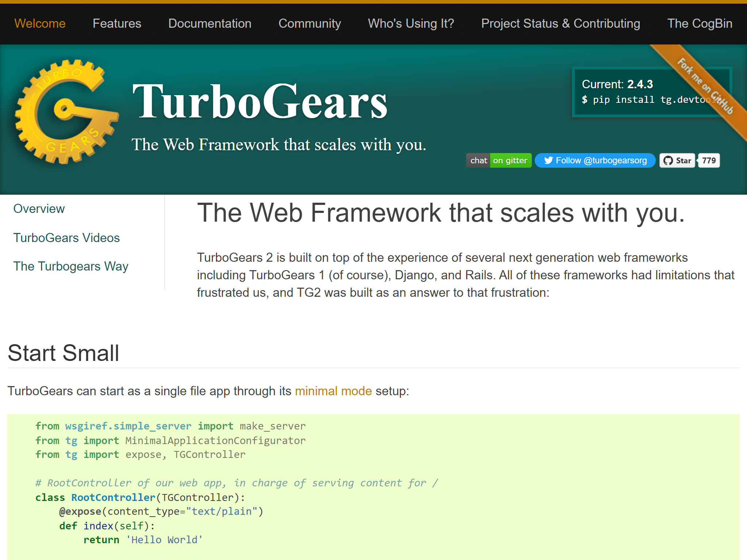Click the GitHub octocat icon on the Star button
The height and width of the screenshot is (560, 747).
pos(668,160)
